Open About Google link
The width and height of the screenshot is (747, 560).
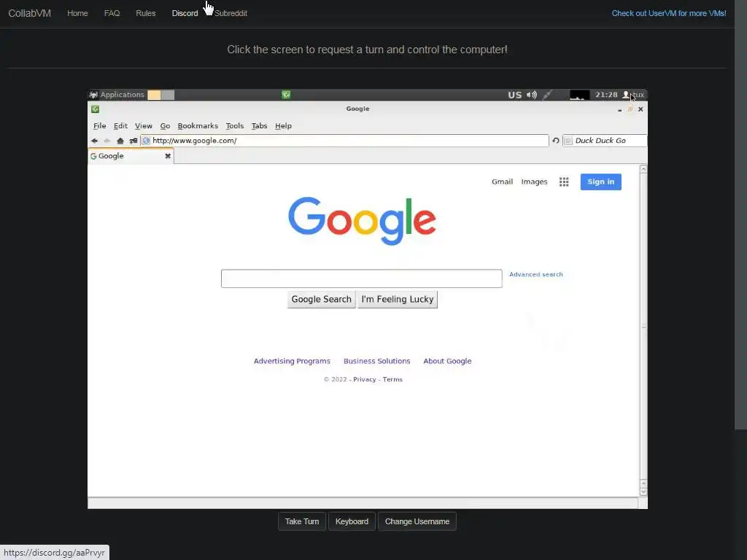(447, 361)
